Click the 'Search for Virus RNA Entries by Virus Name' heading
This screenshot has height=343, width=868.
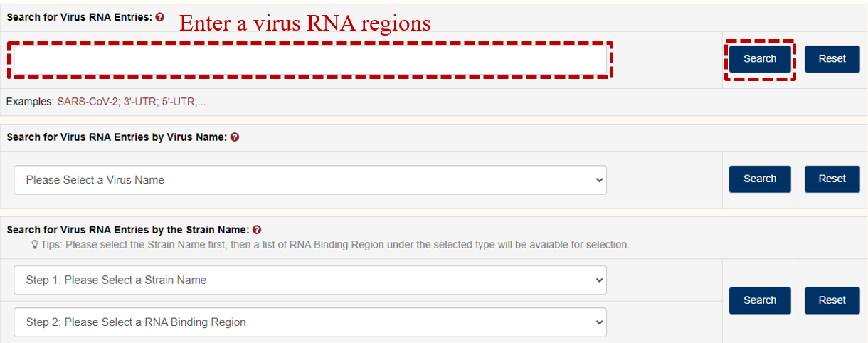click(x=117, y=137)
